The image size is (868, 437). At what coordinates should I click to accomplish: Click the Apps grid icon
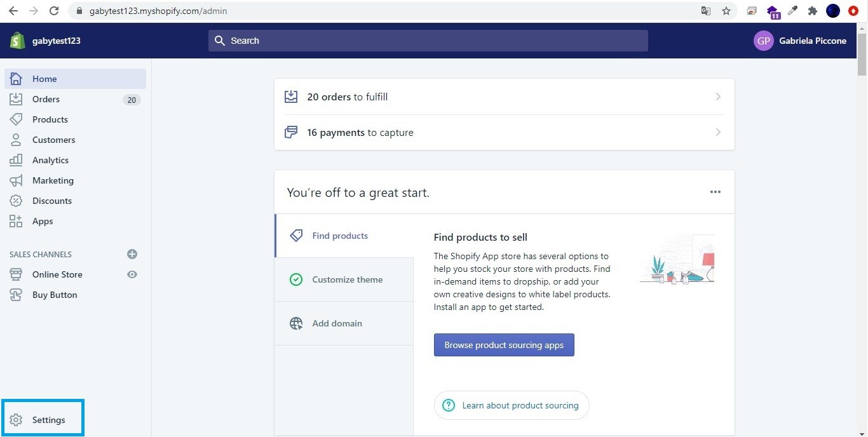coord(16,221)
